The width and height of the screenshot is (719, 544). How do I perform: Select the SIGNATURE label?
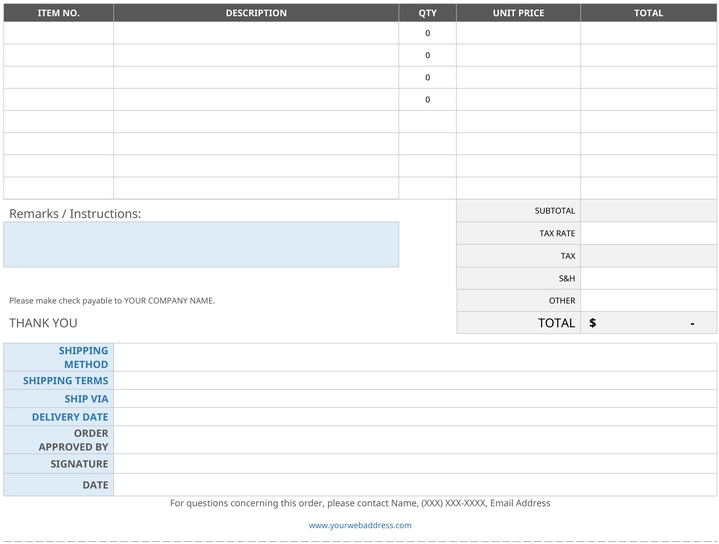79,464
